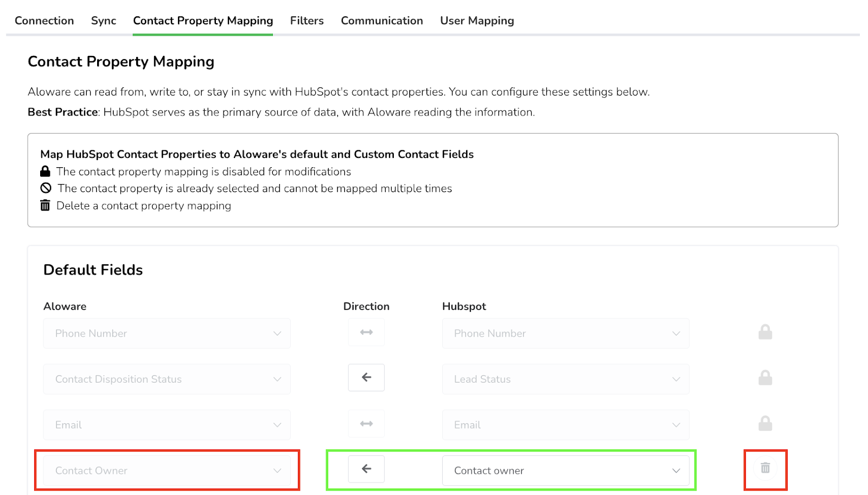
Task: Click the Aloware column header
Action: (65, 306)
